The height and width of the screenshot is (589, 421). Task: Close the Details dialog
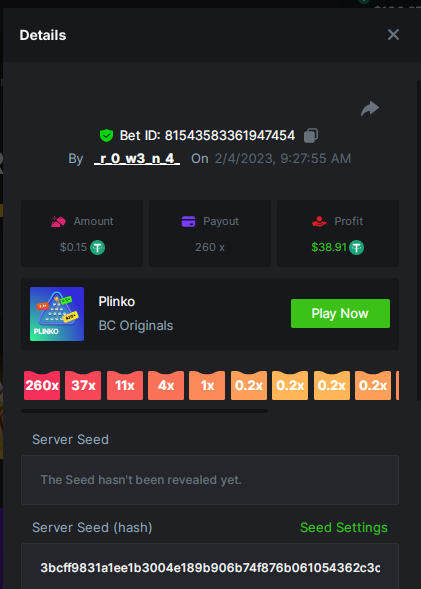[x=393, y=35]
